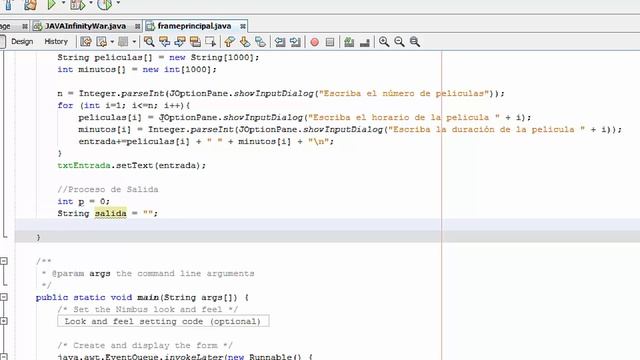This screenshot has height=360, width=640.
Task: Reset editor zoom with third magnifier
Action: point(415,42)
